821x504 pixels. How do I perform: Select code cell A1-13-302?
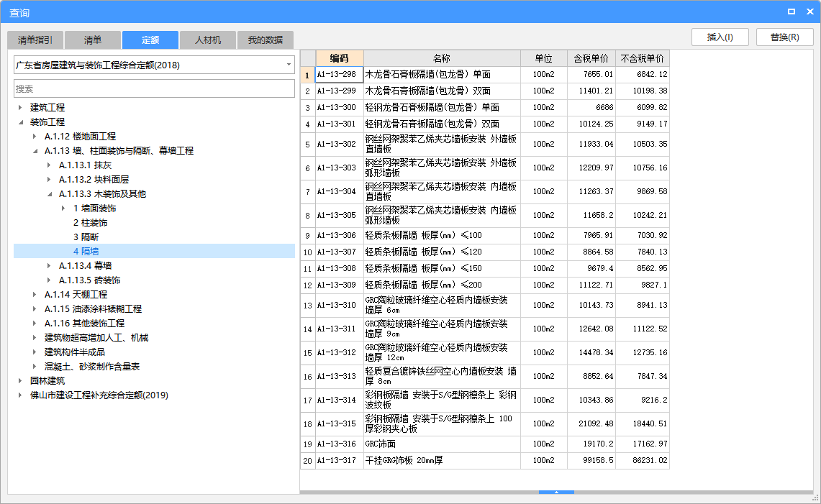(340, 144)
